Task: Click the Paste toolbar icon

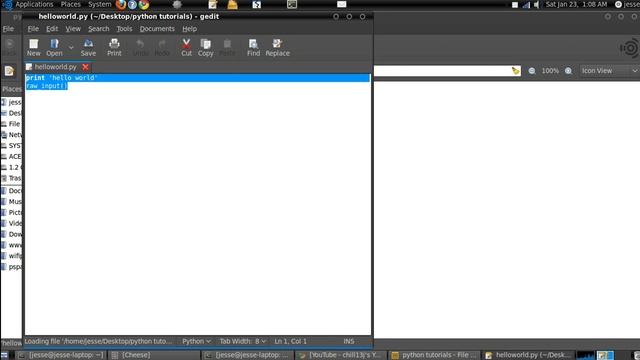Action: tap(227, 47)
